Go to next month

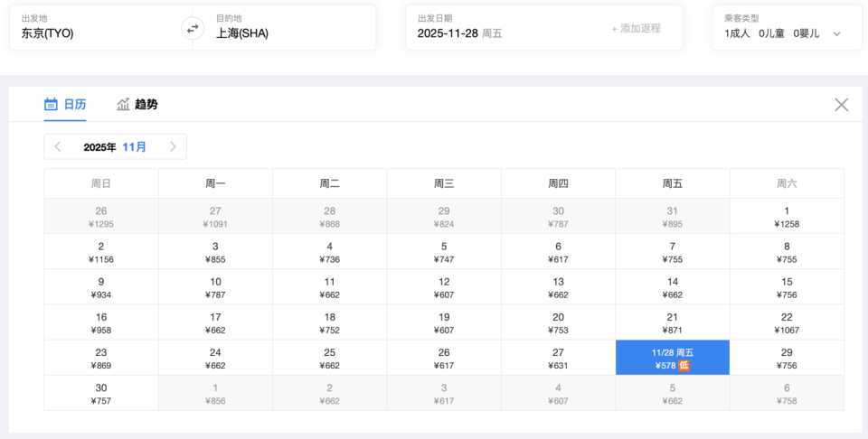(173, 146)
